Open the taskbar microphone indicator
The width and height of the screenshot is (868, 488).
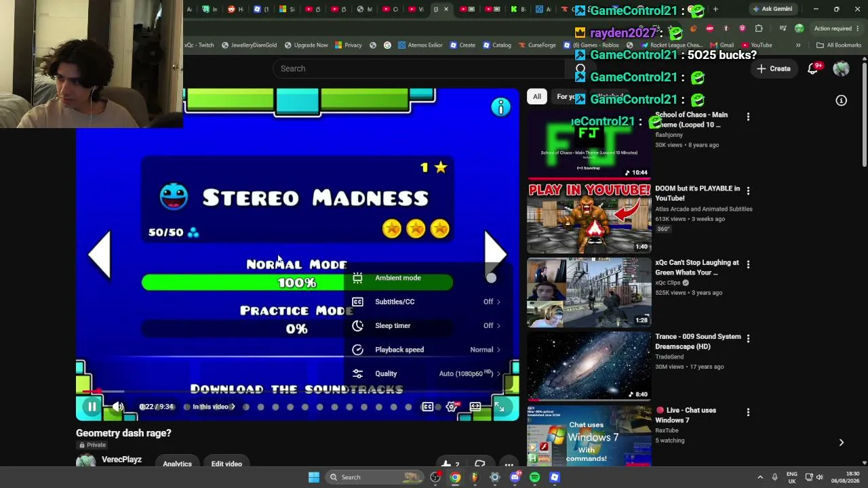click(x=774, y=477)
